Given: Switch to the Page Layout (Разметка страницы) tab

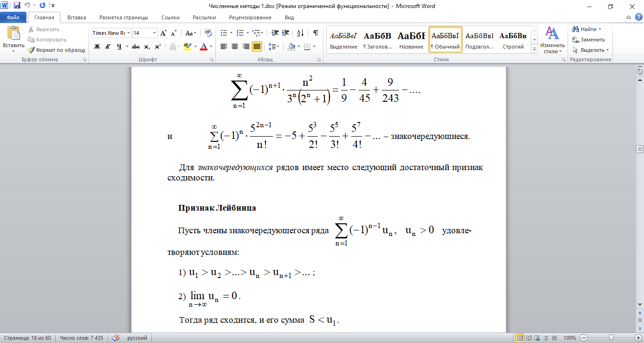Looking at the screenshot, I should pyautogui.click(x=124, y=17).
